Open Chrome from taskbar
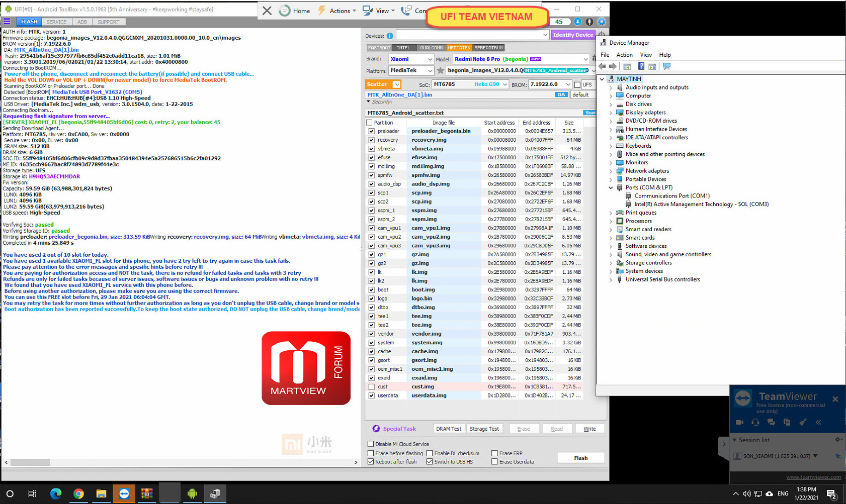Viewport: 846px width, 504px height. point(78,493)
